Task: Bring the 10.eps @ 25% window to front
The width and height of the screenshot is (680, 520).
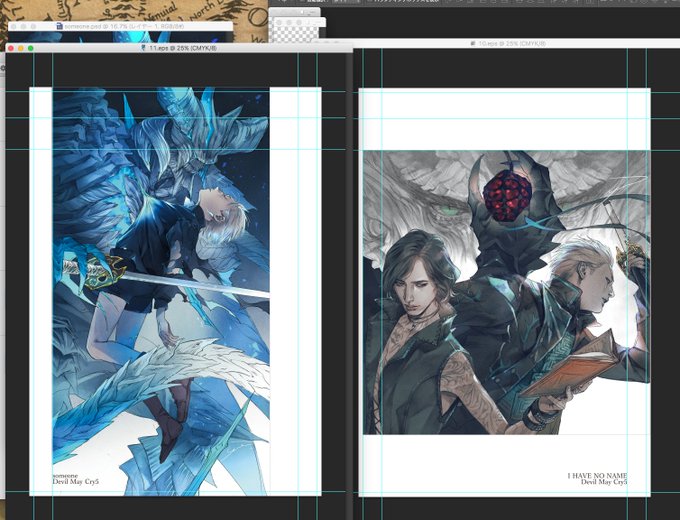Action: point(512,44)
